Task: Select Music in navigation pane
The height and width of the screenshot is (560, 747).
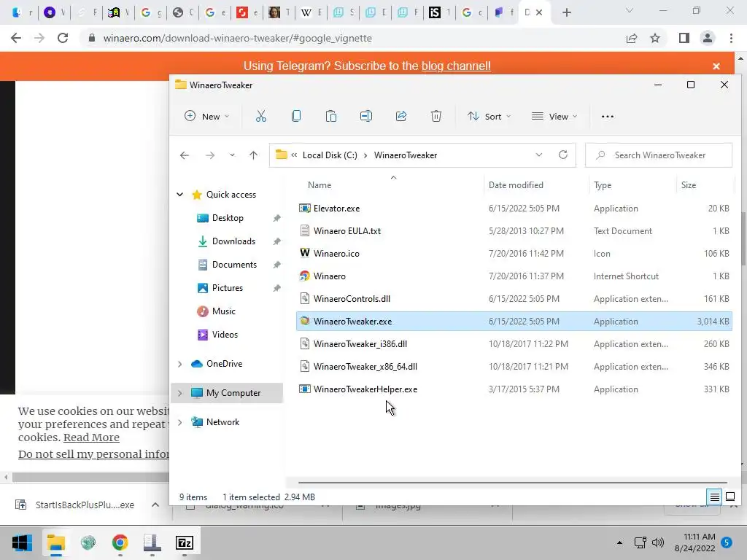Action: pyautogui.click(x=223, y=311)
